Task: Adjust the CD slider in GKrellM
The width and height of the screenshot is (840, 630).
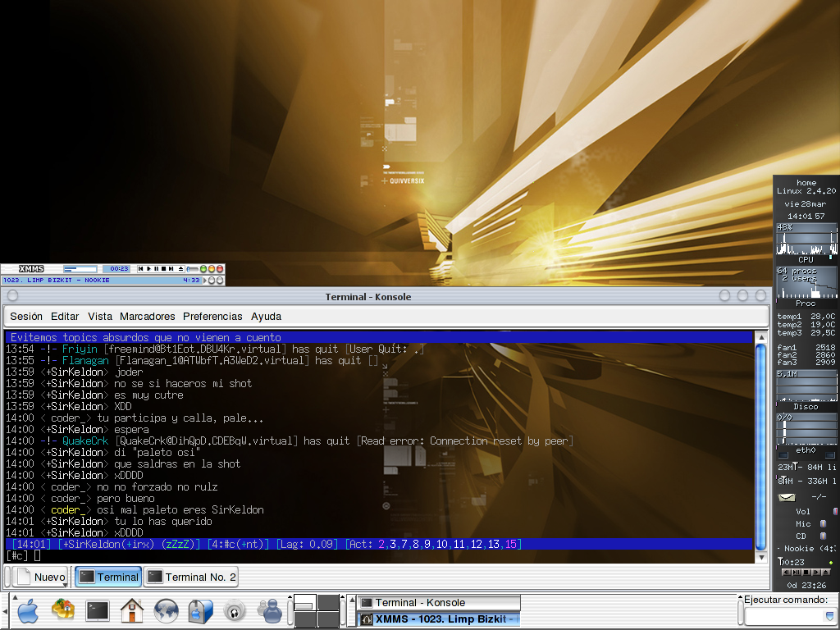Action: coord(823,536)
